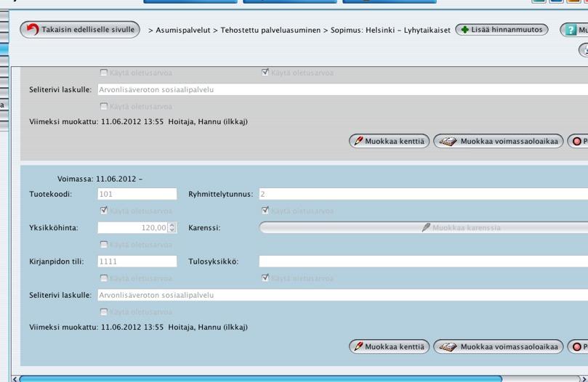Toggle Käytä oletusarvoa under Ryhmittelytunnus
The width and height of the screenshot is (588, 382).
pos(265,211)
